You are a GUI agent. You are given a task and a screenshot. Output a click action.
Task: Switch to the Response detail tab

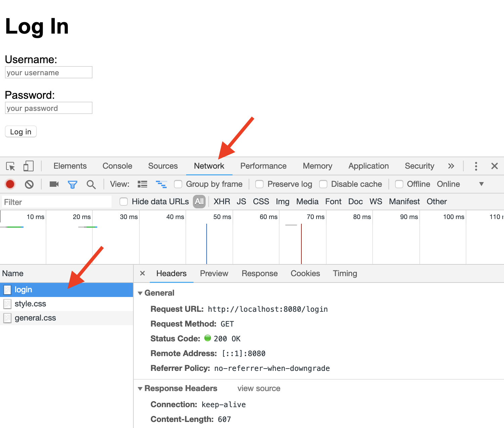(260, 273)
